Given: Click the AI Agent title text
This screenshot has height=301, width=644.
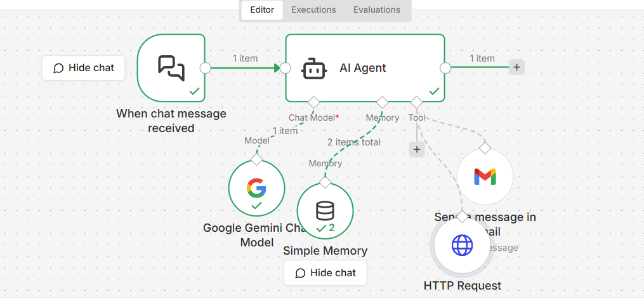Looking at the screenshot, I should pos(363,68).
